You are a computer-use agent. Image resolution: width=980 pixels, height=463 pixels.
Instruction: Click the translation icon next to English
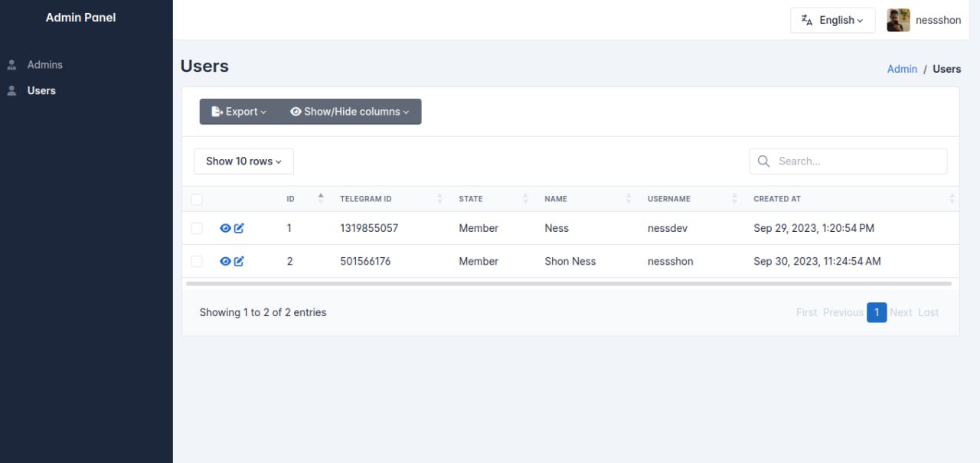807,20
